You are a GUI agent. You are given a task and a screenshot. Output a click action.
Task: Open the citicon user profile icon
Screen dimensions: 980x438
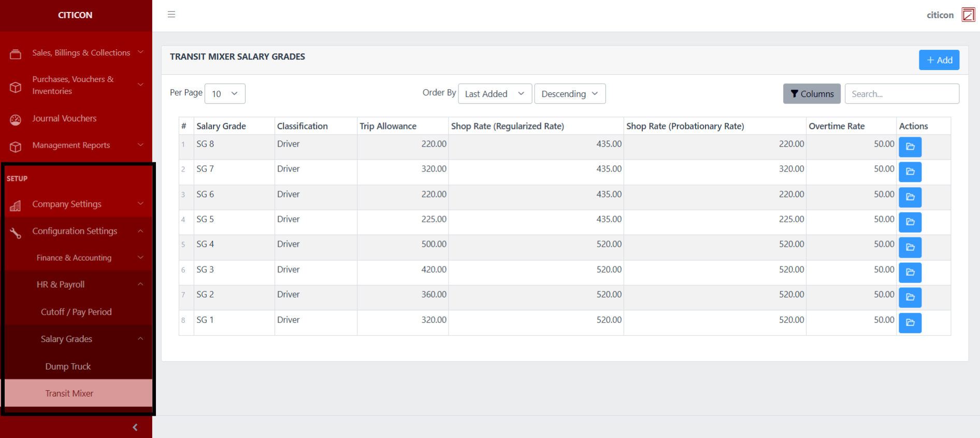click(968, 15)
